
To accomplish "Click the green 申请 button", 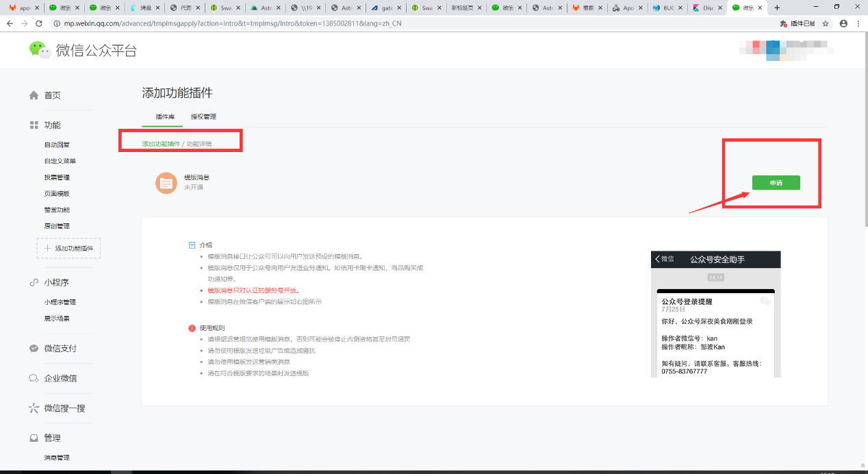I will [776, 183].
